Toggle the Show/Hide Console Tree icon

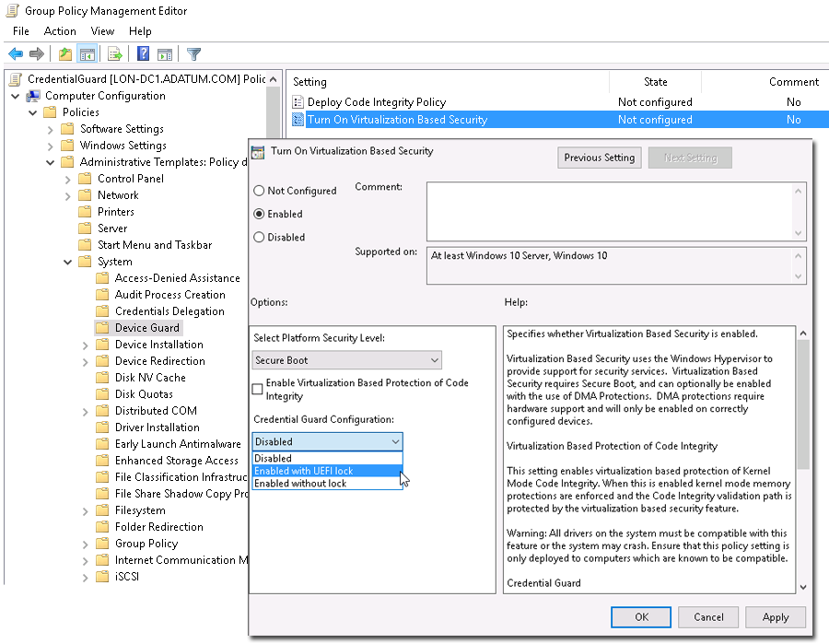click(88, 54)
